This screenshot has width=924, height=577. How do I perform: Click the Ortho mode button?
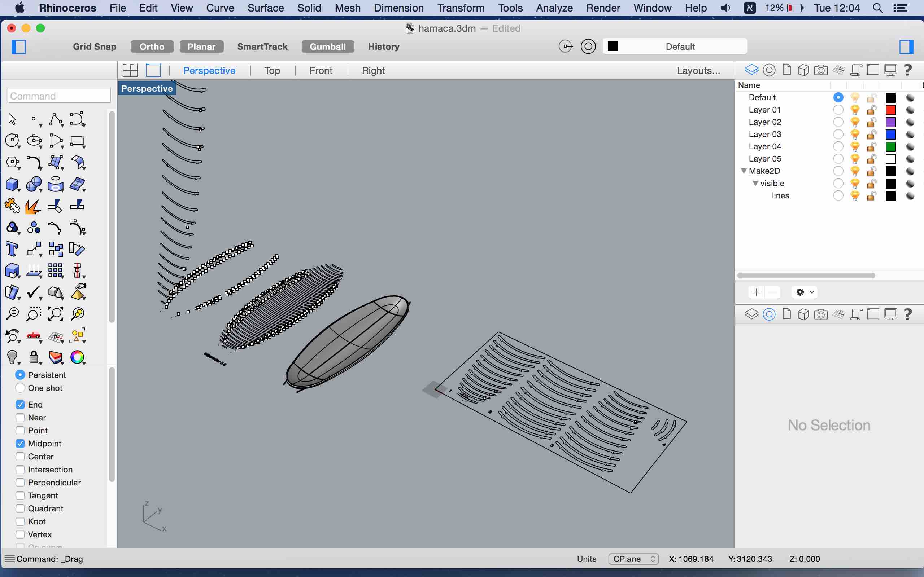(151, 47)
